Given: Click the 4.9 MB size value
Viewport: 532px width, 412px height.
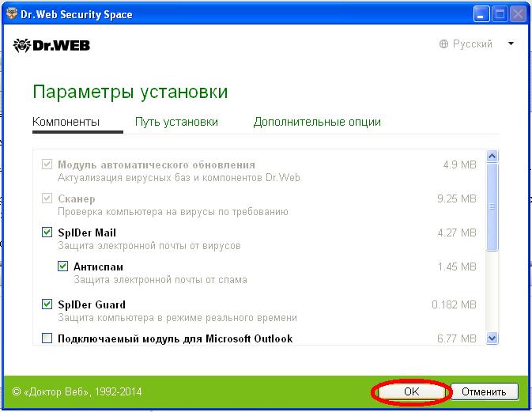Looking at the screenshot, I should click(x=460, y=165).
